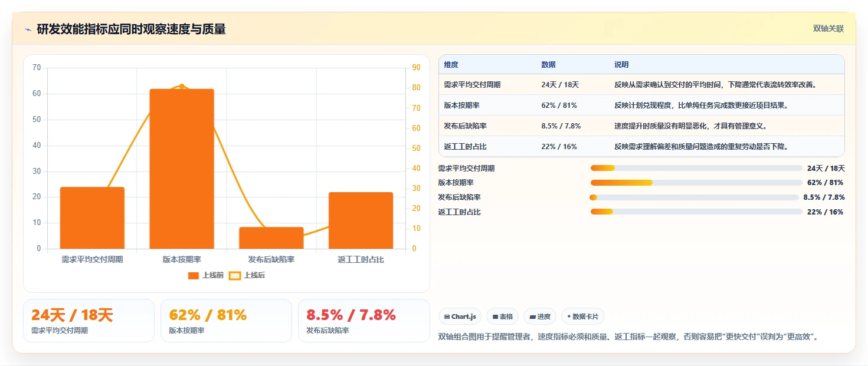Click the description 速度提升时质量没有明显恶化
The height and width of the screenshot is (366, 868).
[x=690, y=126]
